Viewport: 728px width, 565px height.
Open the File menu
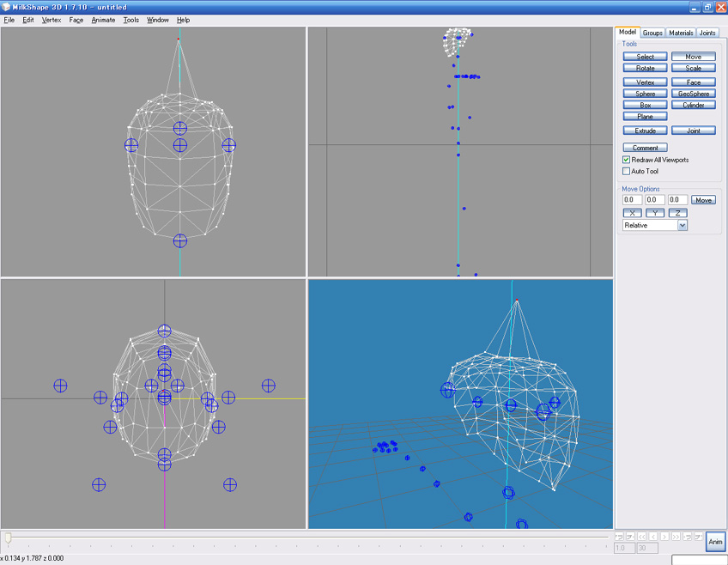tap(9, 20)
